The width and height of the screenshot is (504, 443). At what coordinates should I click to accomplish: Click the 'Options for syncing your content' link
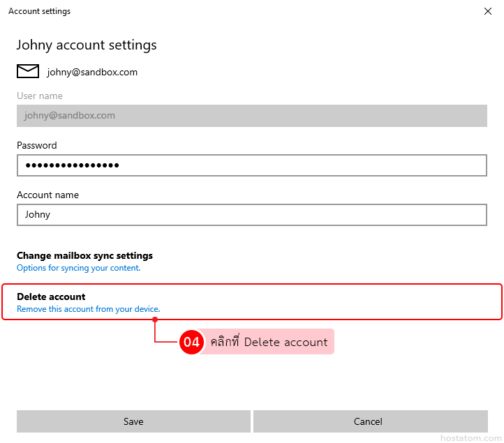click(x=78, y=268)
